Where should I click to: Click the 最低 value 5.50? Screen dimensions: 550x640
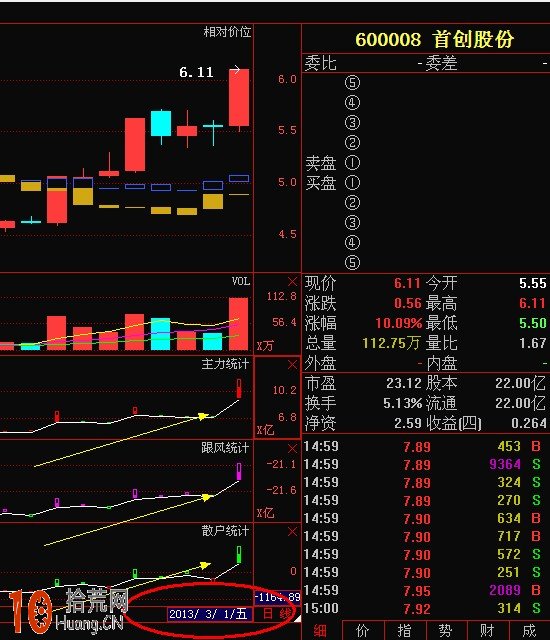[x=532, y=323]
